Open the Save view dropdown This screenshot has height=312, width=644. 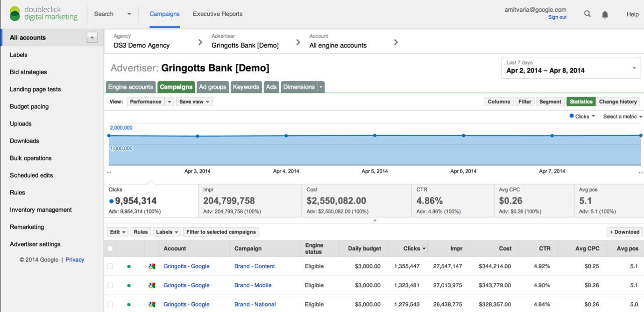tap(194, 102)
